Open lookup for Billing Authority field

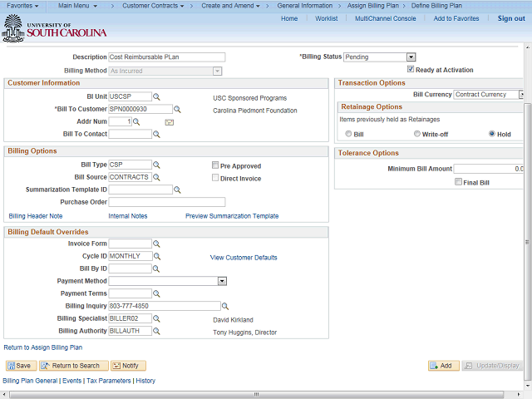(156, 331)
